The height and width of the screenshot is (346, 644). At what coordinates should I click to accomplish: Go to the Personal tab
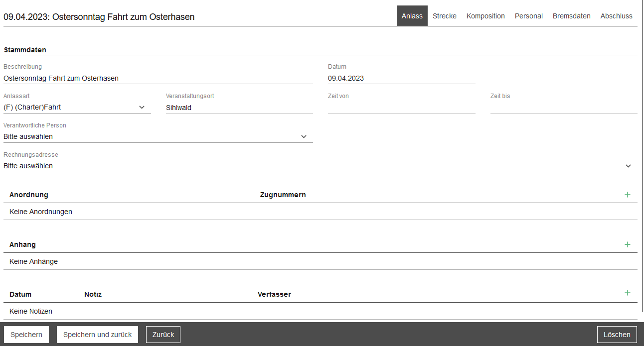pyautogui.click(x=528, y=16)
